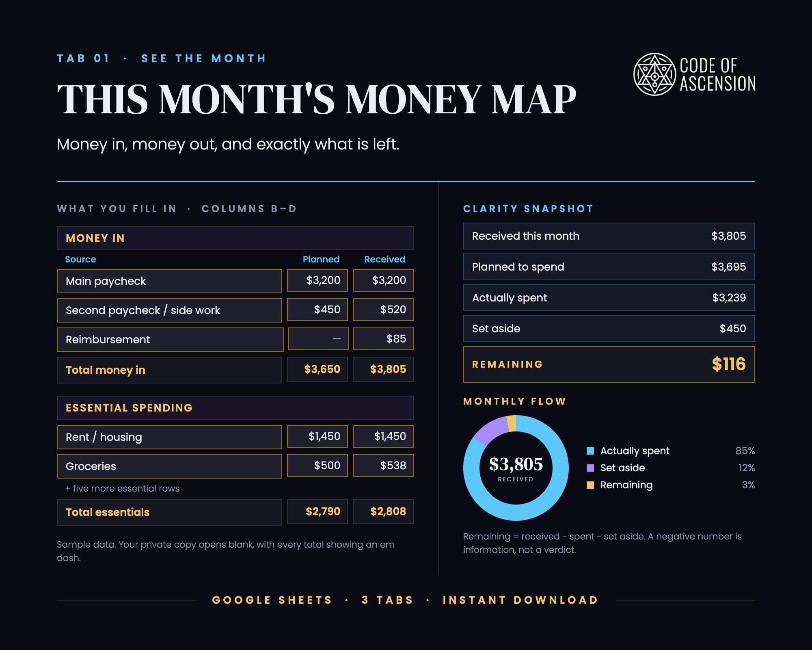Click the Total essentials planned $2,790 cell
This screenshot has width=812, height=650.
tap(317, 511)
